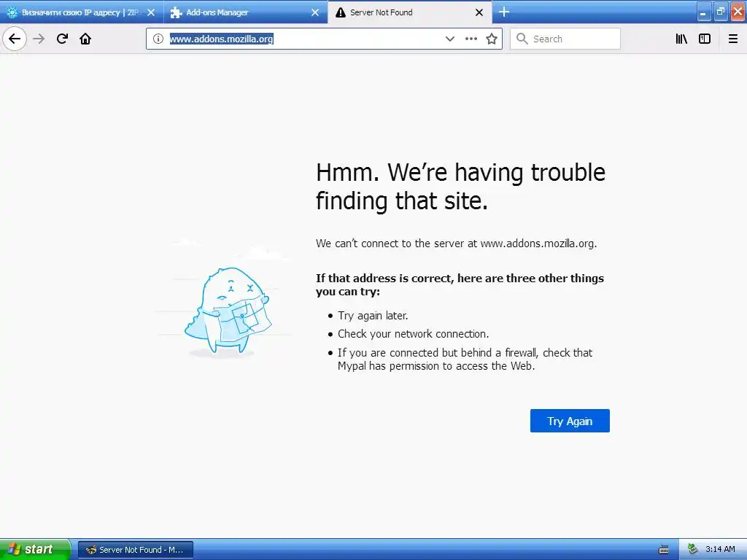
Task: Open page actions three-dot menu
Action: (471, 39)
